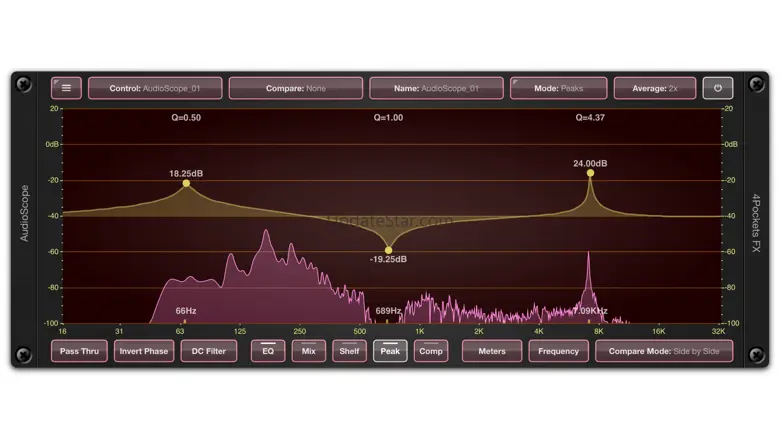The height and width of the screenshot is (439, 780).
Task: Change Compare Mode: Side by Side
Action: point(664,351)
